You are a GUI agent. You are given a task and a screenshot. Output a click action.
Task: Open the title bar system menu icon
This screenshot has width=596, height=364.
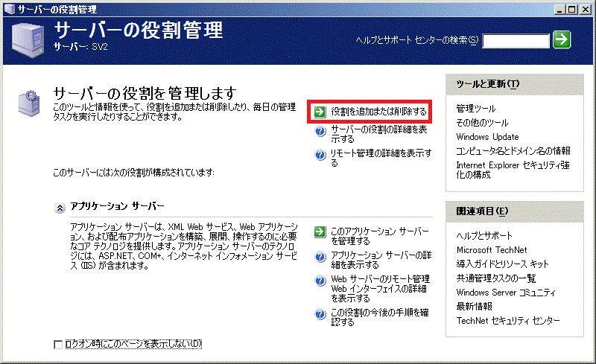coord(8,7)
